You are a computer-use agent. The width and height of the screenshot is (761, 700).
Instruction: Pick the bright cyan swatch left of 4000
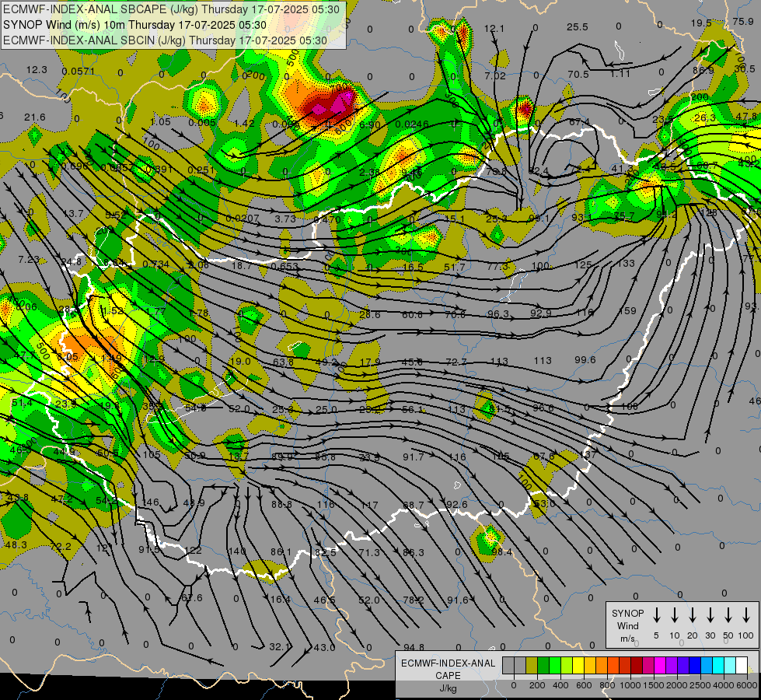click(x=717, y=666)
